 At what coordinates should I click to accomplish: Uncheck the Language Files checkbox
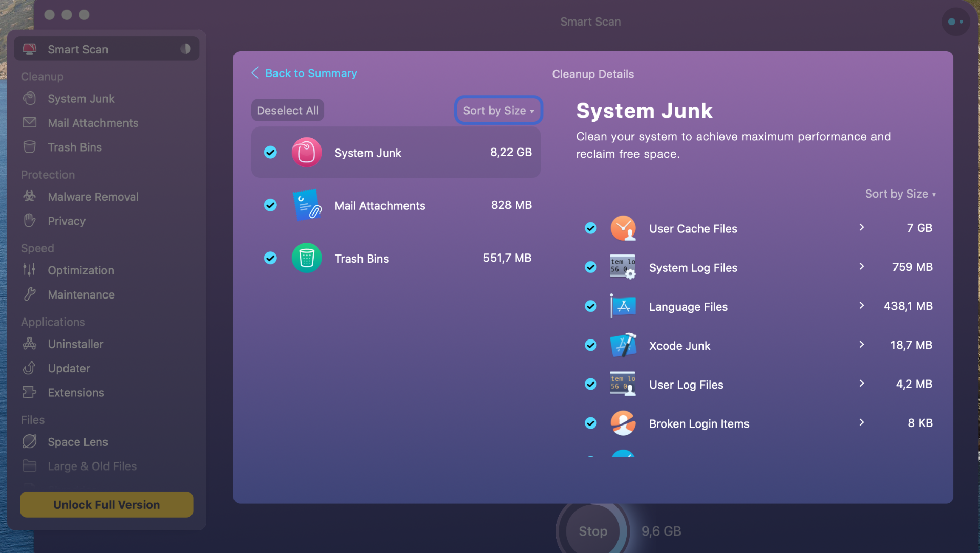pos(591,306)
